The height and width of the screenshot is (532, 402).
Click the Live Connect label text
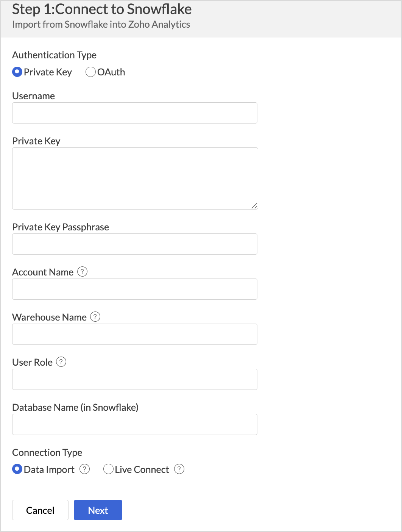(142, 469)
